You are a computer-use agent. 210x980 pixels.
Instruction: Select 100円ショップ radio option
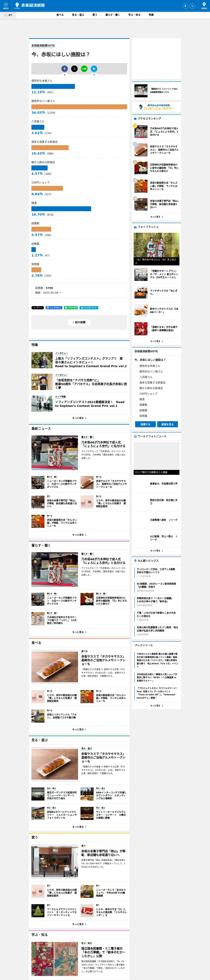point(136,394)
